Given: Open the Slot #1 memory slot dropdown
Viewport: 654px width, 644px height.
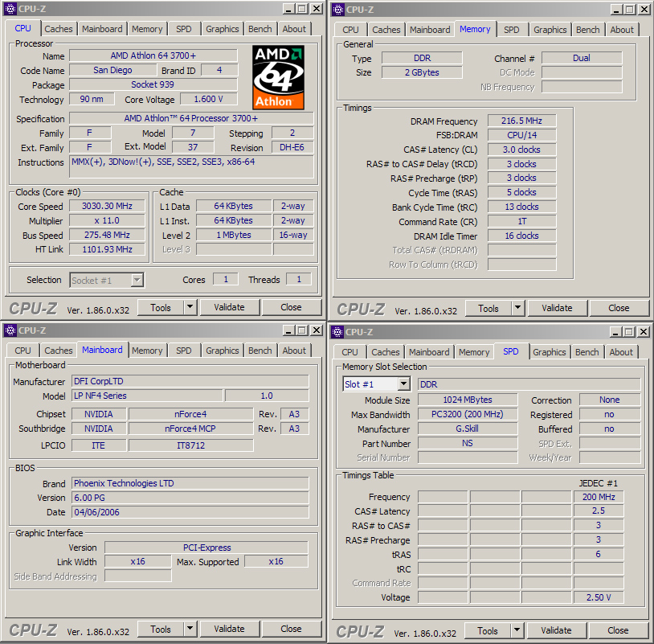Looking at the screenshot, I should 403,384.
